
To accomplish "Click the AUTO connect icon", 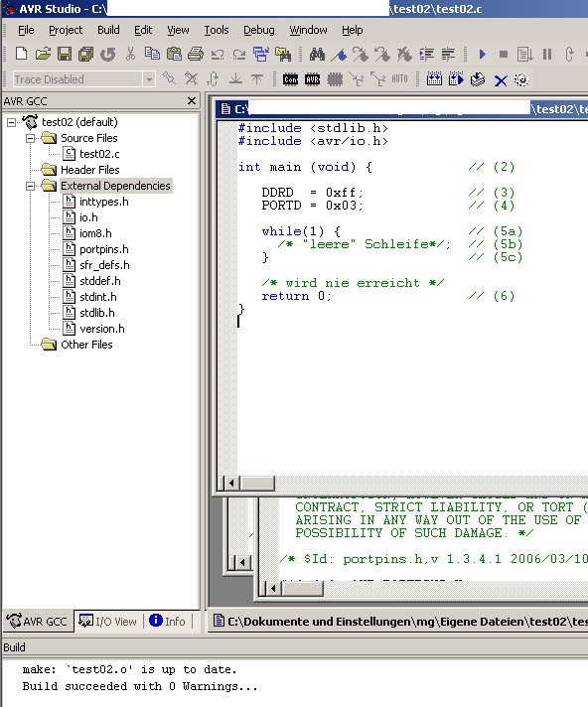I will click(399, 79).
